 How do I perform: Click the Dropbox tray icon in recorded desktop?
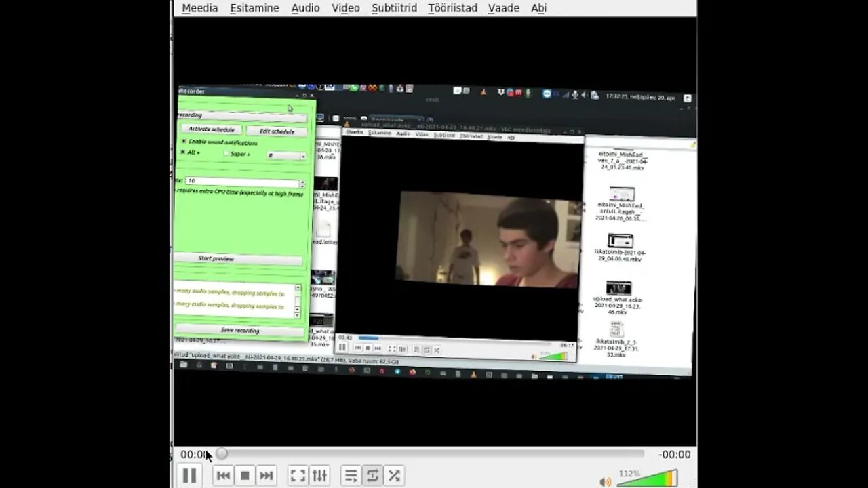pyautogui.click(x=500, y=93)
